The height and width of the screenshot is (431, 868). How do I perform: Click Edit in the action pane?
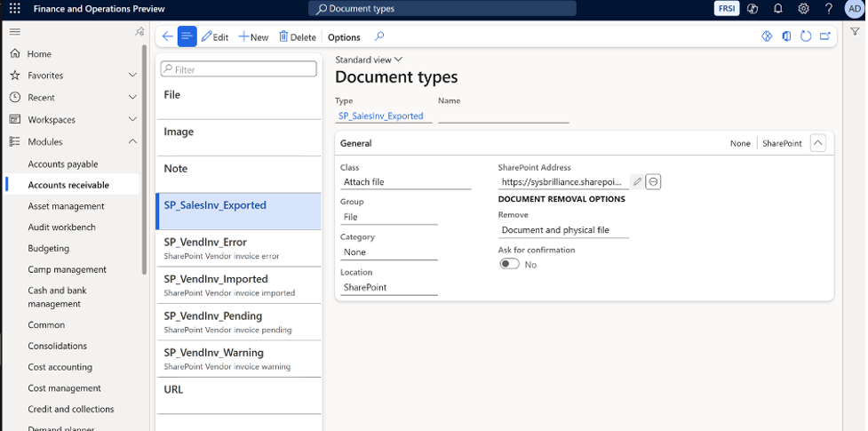pos(215,37)
